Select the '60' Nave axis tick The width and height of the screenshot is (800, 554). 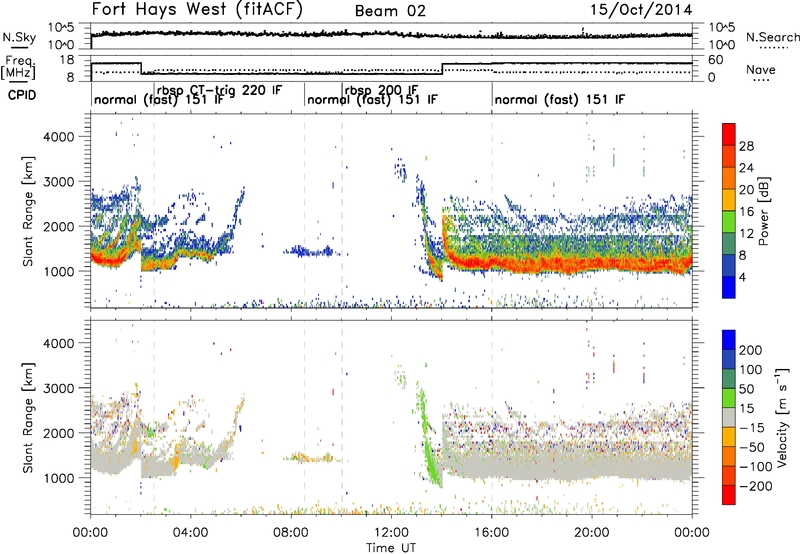pyautogui.click(x=716, y=60)
